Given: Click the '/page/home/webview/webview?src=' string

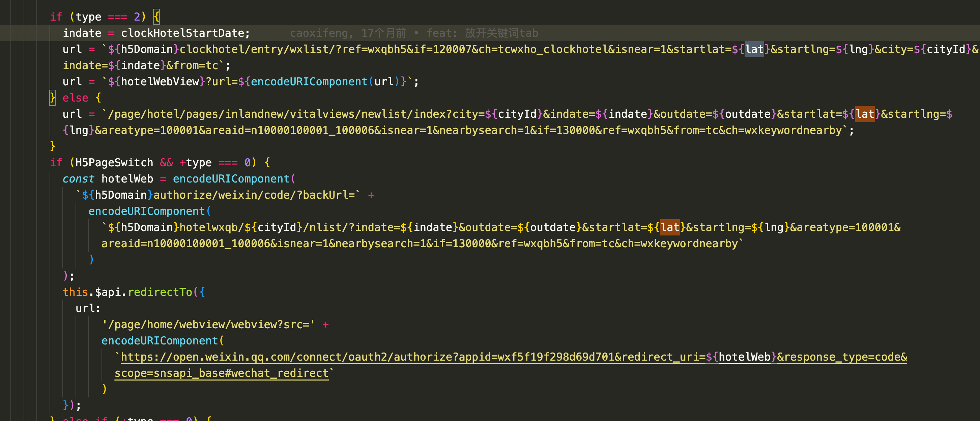Looking at the screenshot, I should coord(208,325).
